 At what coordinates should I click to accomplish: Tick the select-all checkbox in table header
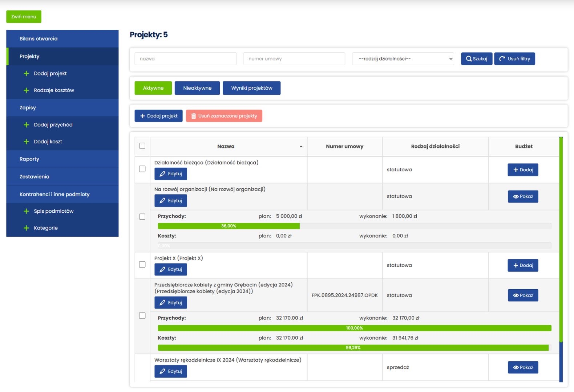click(142, 146)
